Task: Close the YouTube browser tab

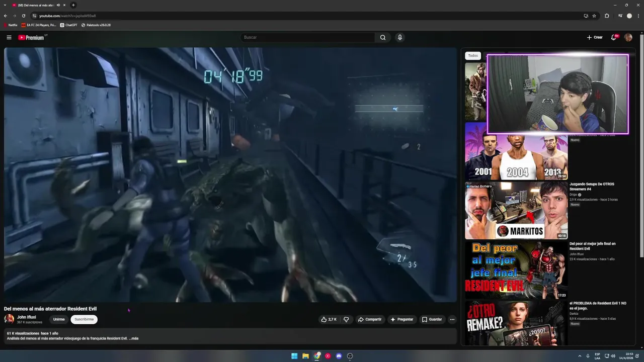Action: point(64,5)
